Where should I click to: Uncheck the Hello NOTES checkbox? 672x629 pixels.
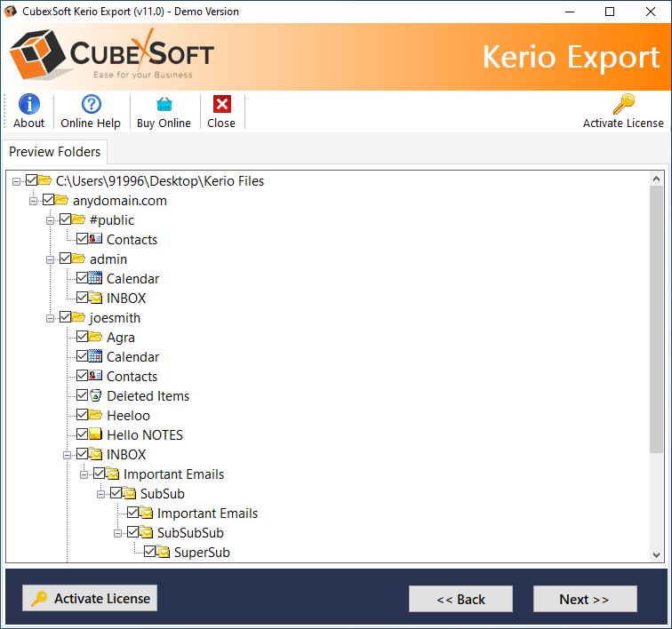click(82, 434)
